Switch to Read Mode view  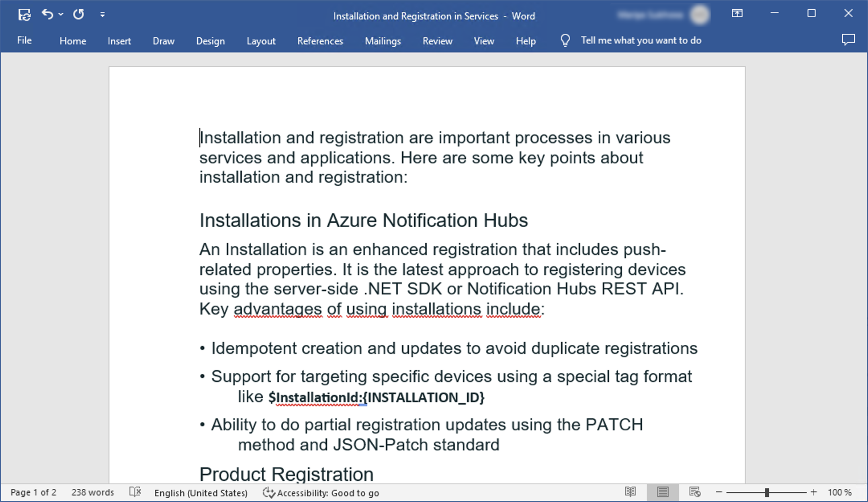coord(631,492)
